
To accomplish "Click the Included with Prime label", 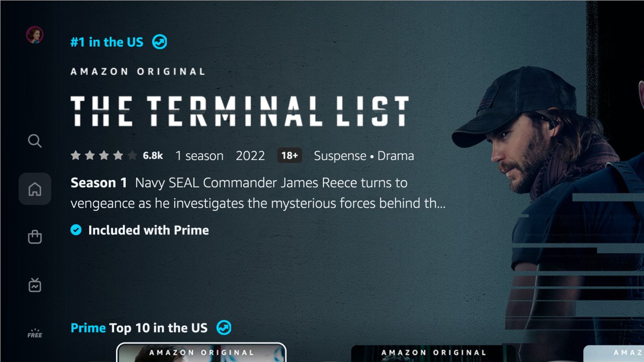I will click(148, 230).
